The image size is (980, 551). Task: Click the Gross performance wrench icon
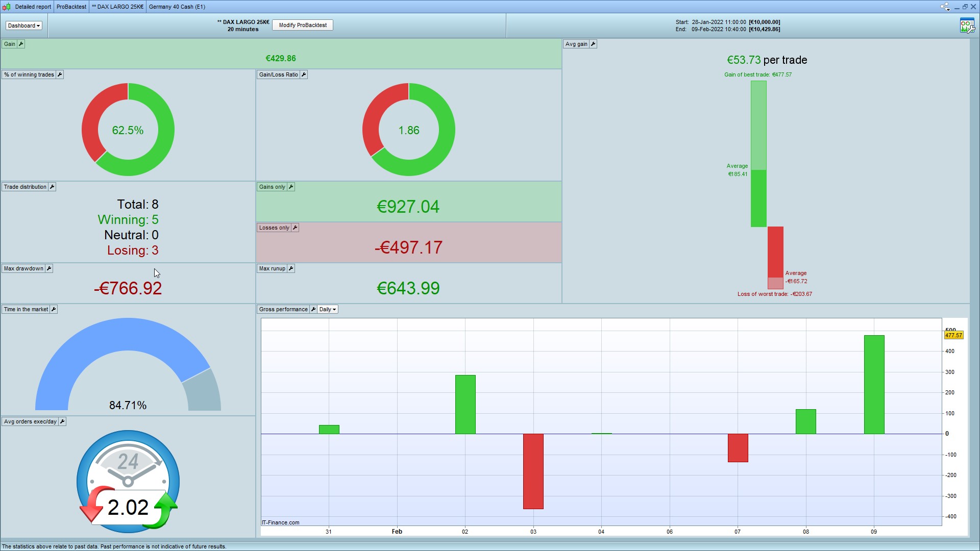click(313, 309)
